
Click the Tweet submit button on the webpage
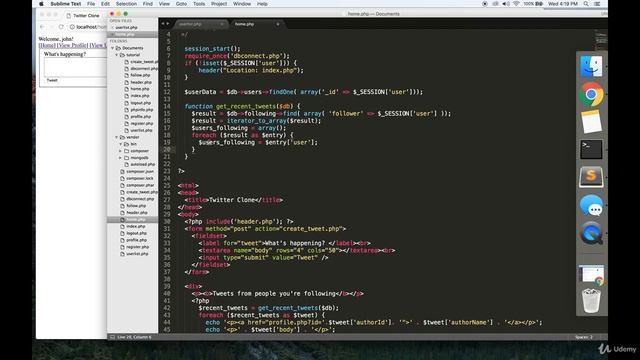point(52,80)
